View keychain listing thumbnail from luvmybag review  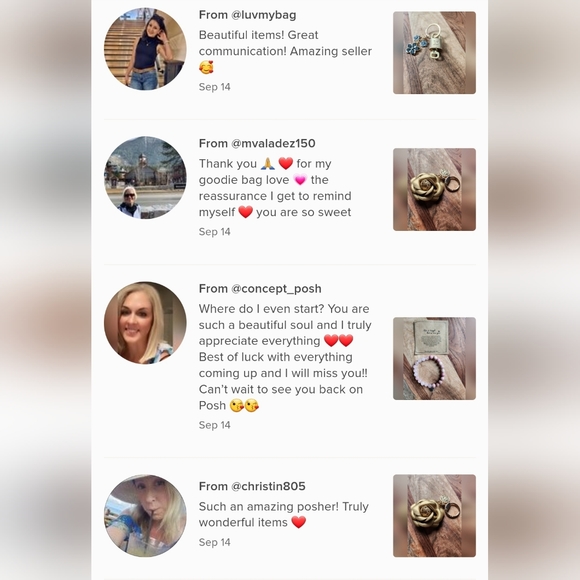tap(434, 53)
